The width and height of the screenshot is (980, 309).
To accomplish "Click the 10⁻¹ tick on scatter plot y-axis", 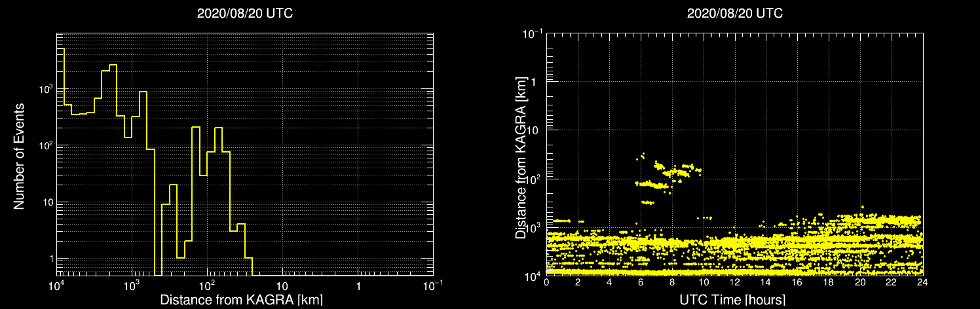I will pyautogui.click(x=531, y=33).
